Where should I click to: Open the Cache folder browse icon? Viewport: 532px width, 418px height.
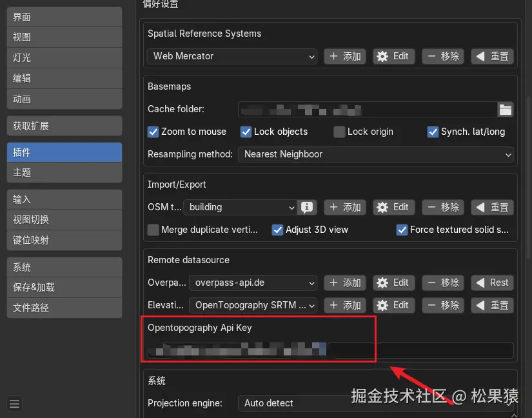(x=505, y=110)
